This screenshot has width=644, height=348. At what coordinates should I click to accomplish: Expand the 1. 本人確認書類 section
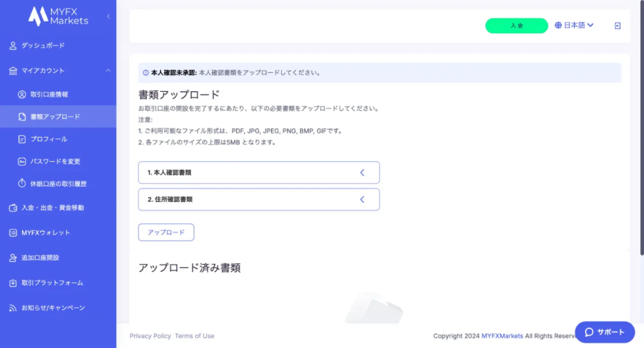pyautogui.click(x=258, y=172)
